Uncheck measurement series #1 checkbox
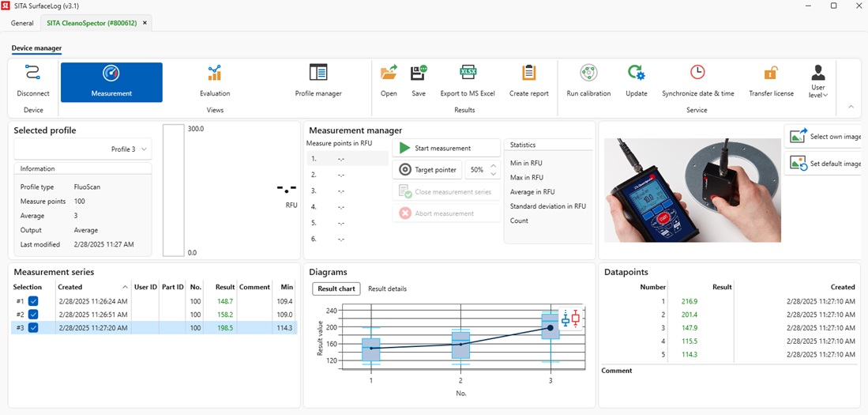Screen dimensions: 868x415 (x=33, y=301)
